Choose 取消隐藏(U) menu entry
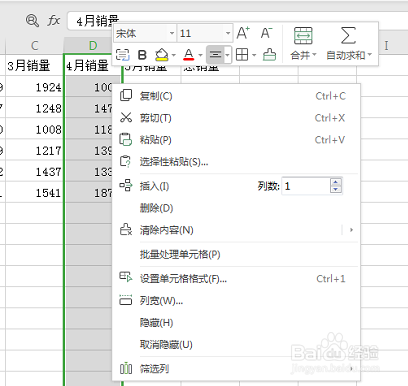Viewport: 408px width, 386px height. point(236,344)
